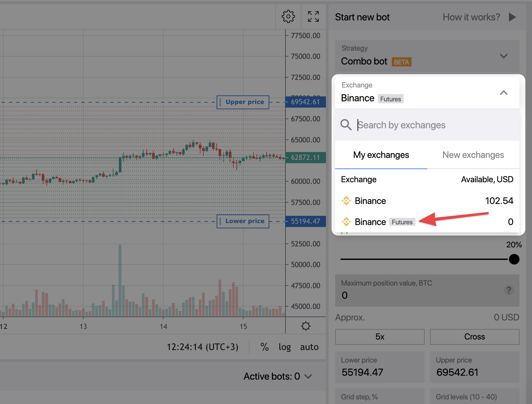Click the Grid step % field
This screenshot has width=532, height=404.
point(380,396)
